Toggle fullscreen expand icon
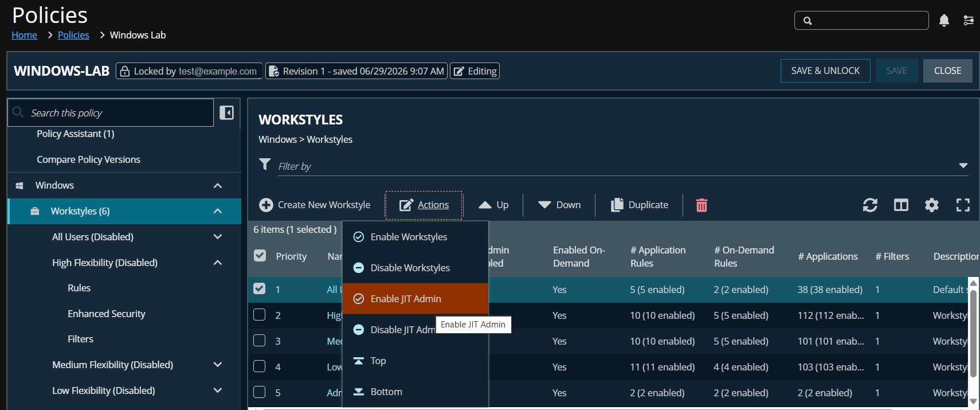Image resolution: width=980 pixels, height=410 pixels. (963, 205)
